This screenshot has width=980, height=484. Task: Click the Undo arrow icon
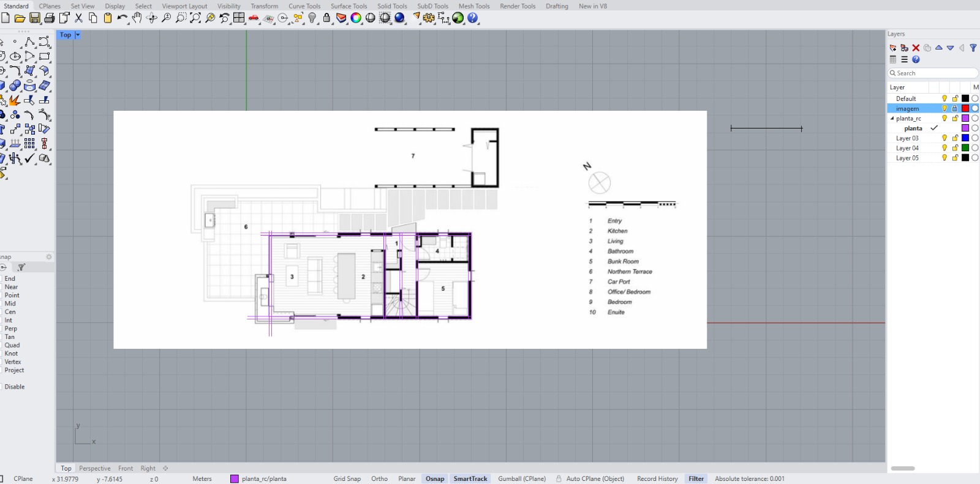tap(122, 18)
